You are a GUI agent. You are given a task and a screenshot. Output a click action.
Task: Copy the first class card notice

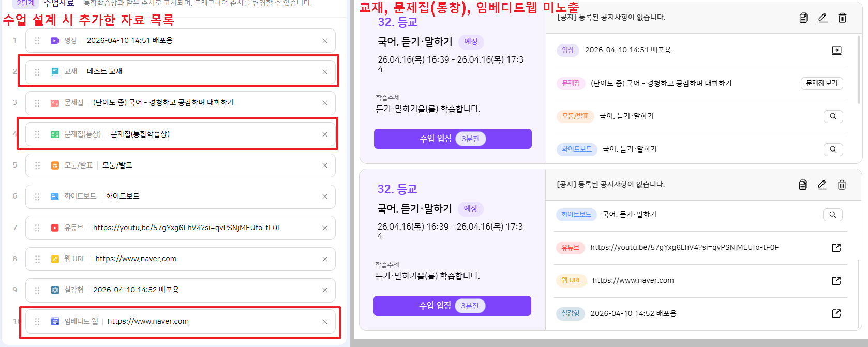(x=803, y=18)
